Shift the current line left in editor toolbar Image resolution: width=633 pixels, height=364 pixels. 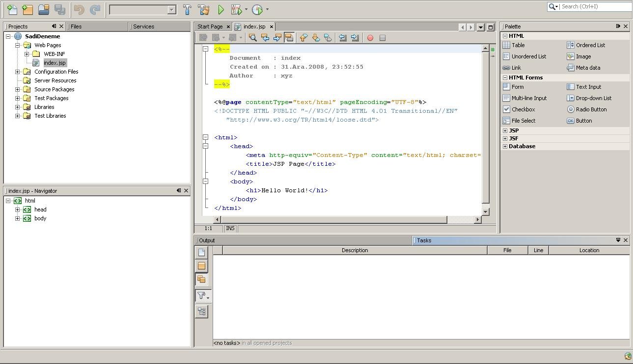[342, 37]
